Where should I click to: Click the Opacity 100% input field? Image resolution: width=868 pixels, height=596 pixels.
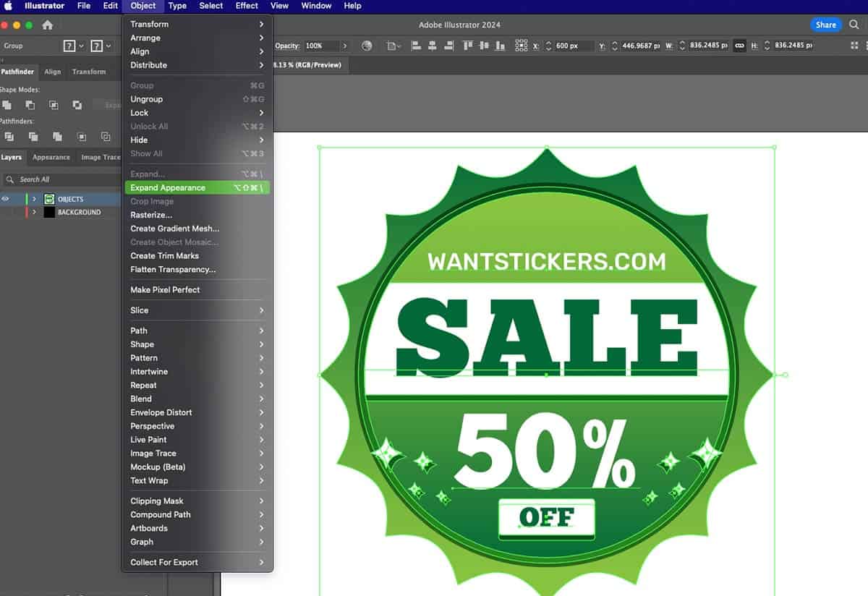320,46
